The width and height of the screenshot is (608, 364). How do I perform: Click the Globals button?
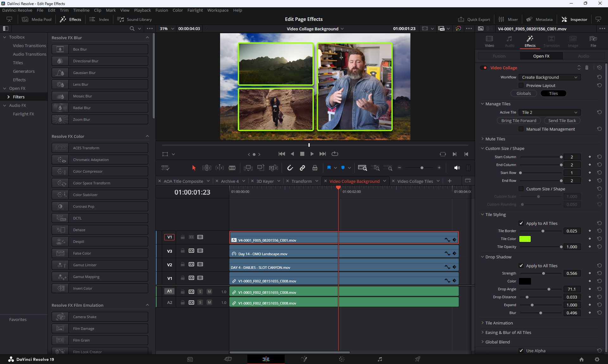(x=523, y=93)
